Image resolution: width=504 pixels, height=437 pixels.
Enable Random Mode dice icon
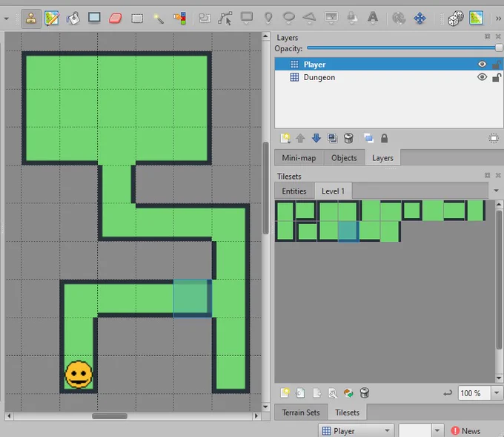[456, 19]
